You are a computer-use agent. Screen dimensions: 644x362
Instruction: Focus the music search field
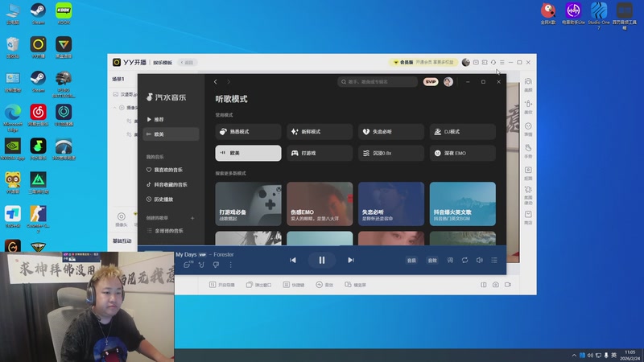click(x=378, y=82)
